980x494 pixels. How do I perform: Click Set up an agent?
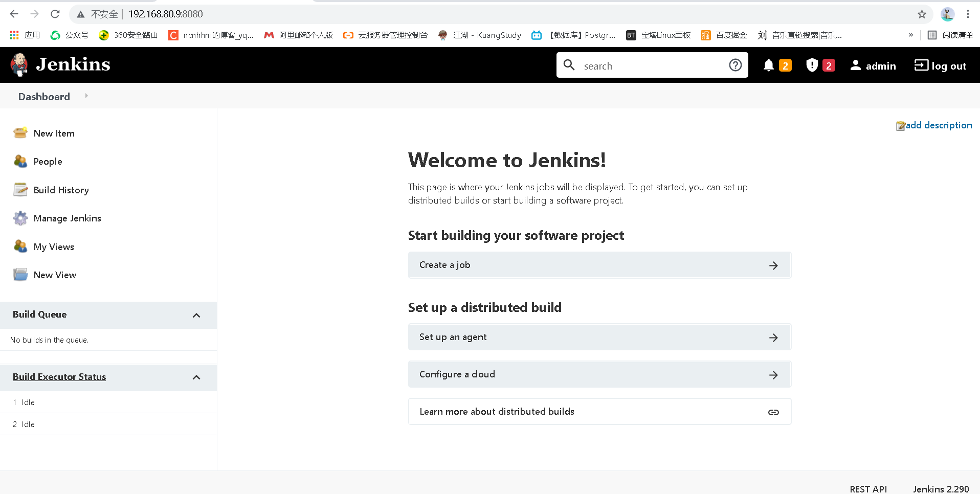pos(599,337)
